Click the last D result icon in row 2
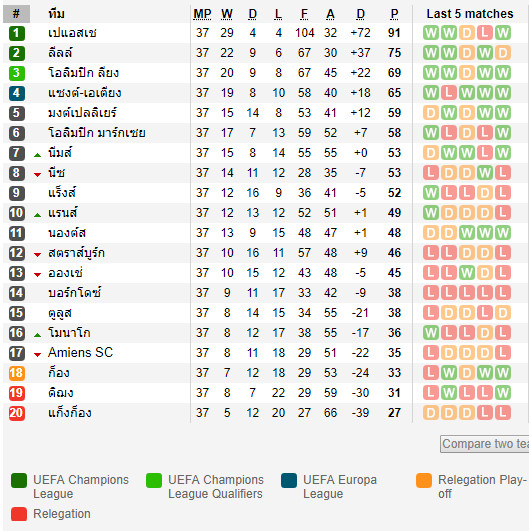Viewport: 529px width, 531px height. 503,53
